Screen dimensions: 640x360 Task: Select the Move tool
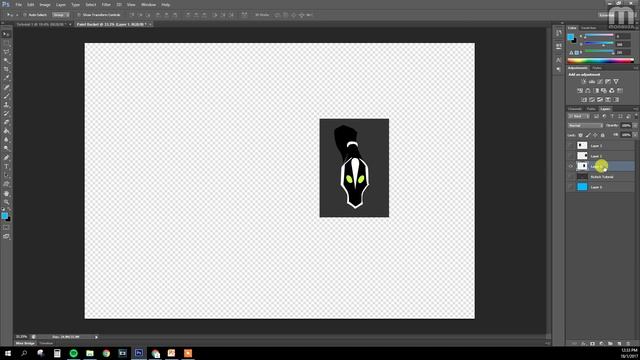6,34
